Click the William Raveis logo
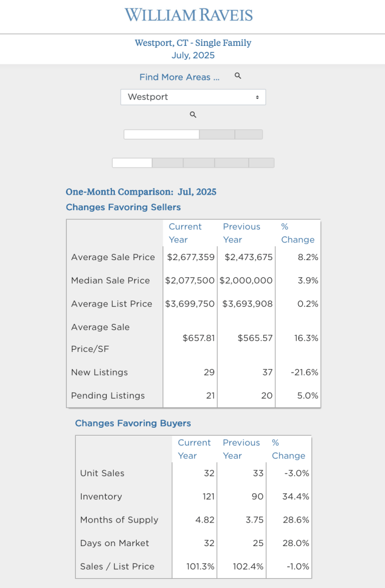The width and height of the screenshot is (385, 588). [x=189, y=16]
